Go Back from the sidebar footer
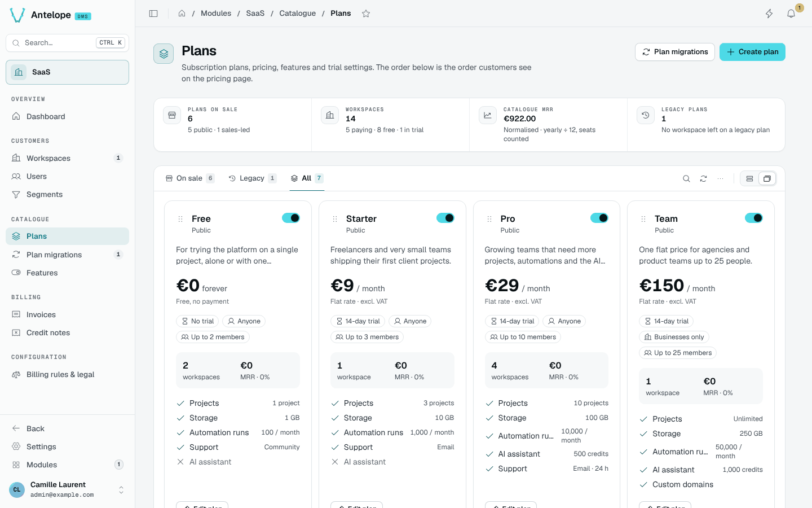The width and height of the screenshot is (812, 508). point(68,428)
